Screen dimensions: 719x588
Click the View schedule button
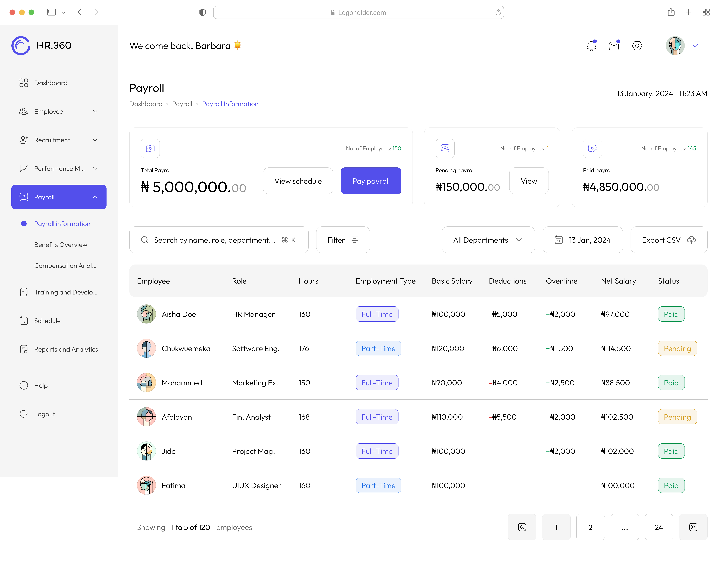pos(298,181)
